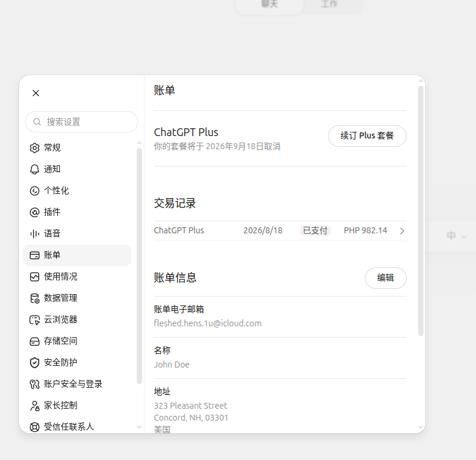476x460 pixels.
Task: Click the magnifier icon in search box
Action: coord(37,122)
